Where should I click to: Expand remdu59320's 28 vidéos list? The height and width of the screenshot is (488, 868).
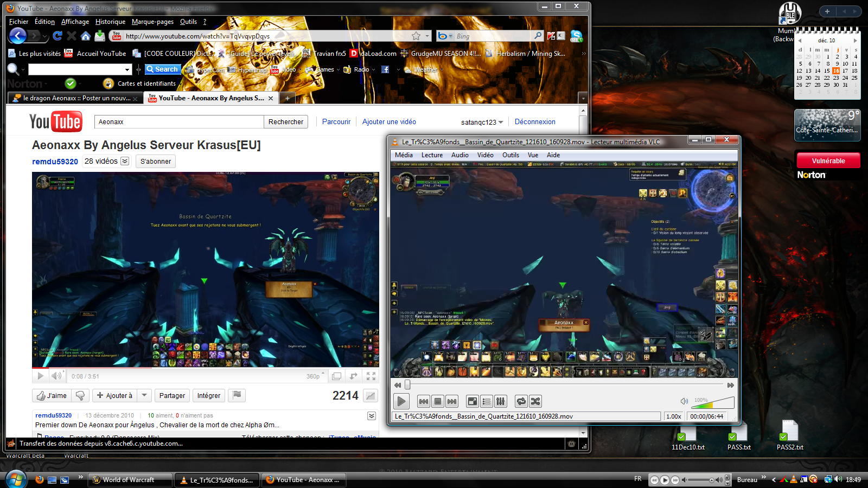pyautogui.click(x=125, y=161)
